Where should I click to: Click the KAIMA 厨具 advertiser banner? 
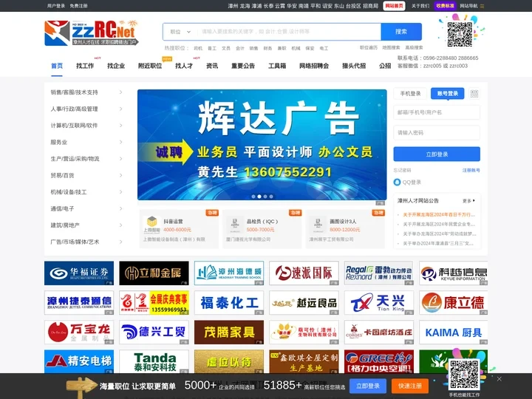coord(454,332)
